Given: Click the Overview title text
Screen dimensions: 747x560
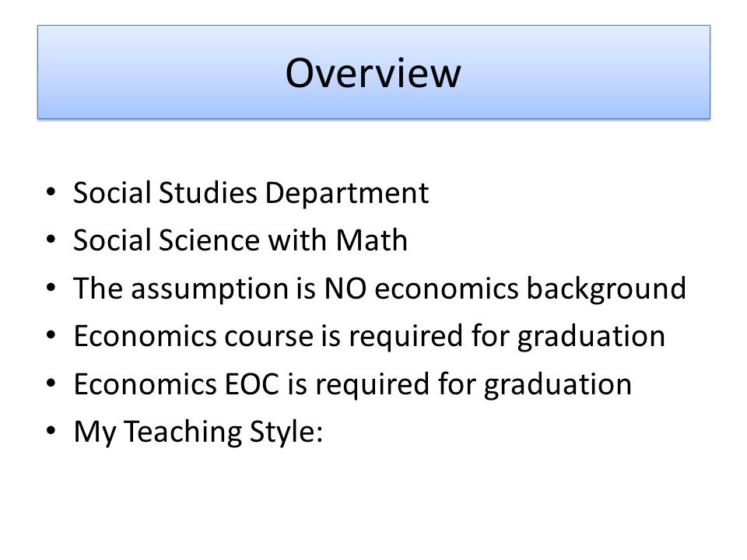Looking at the screenshot, I should pyautogui.click(x=373, y=73).
